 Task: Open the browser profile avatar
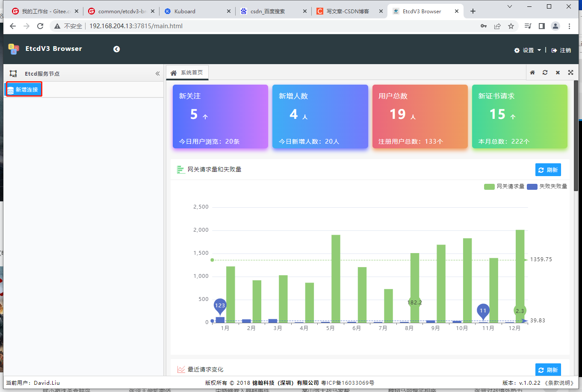point(555,26)
